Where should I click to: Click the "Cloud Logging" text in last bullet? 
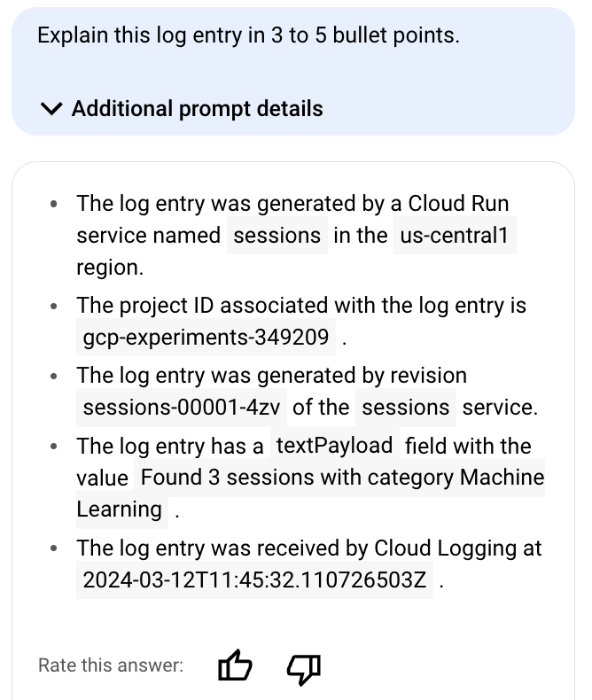(448, 548)
